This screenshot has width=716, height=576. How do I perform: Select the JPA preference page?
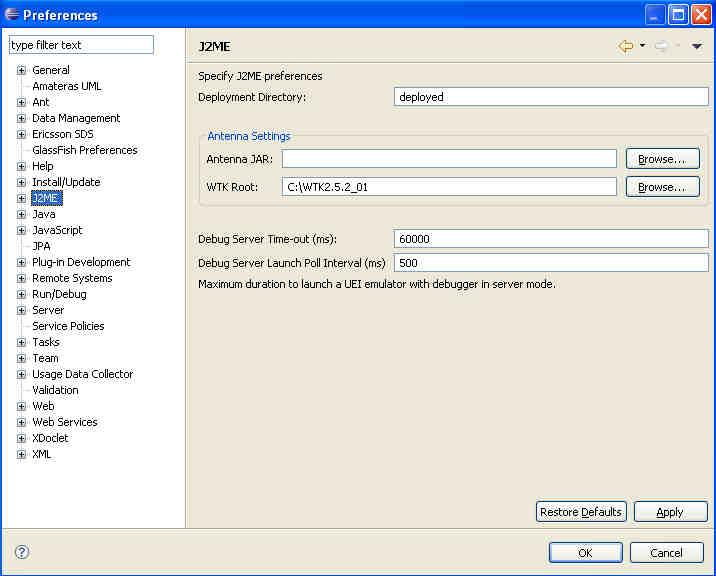(x=41, y=246)
